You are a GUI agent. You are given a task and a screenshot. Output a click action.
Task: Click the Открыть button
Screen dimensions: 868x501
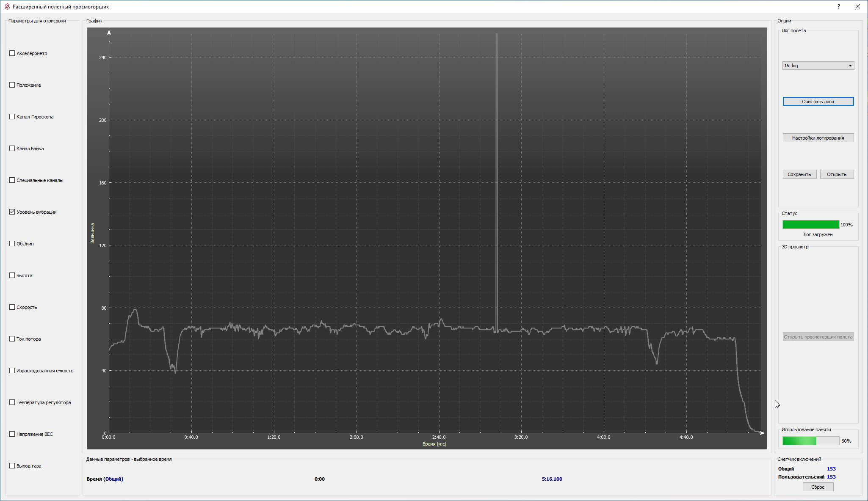(836, 174)
